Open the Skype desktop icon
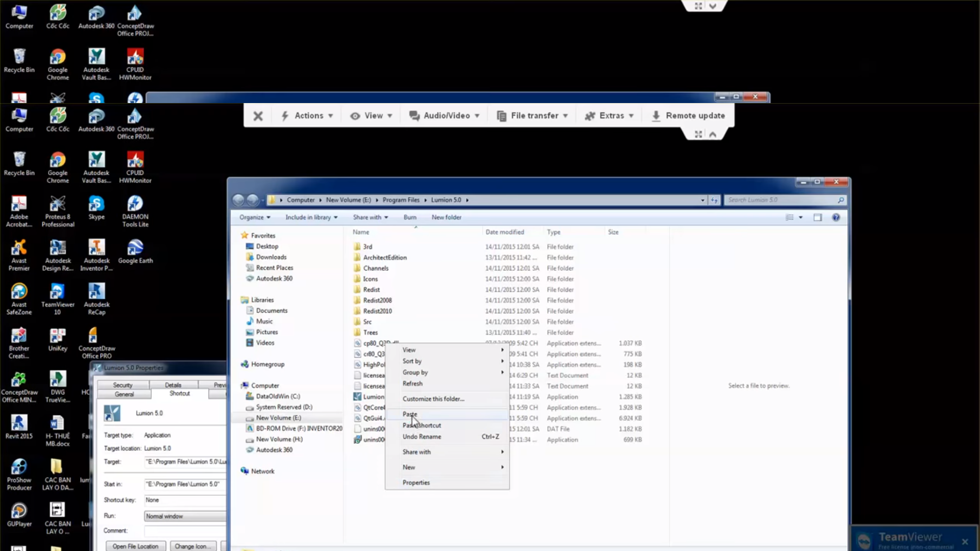This screenshot has width=980, height=551. point(96,205)
